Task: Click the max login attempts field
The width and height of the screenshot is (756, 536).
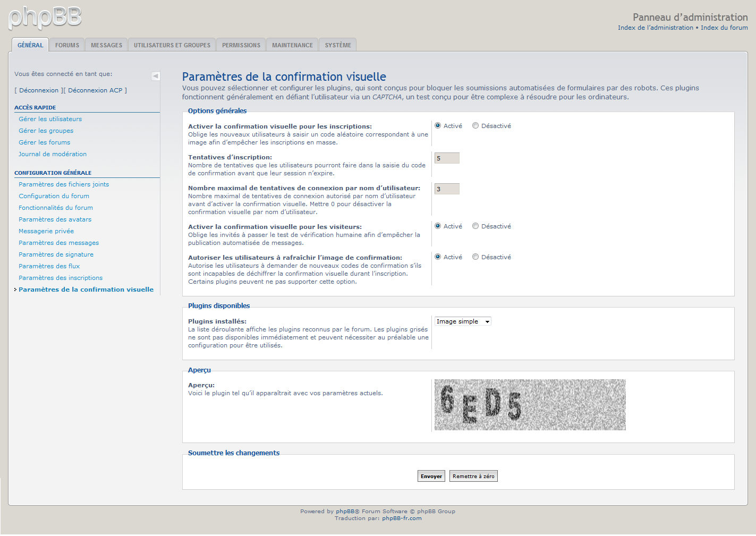Action: click(447, 189)
